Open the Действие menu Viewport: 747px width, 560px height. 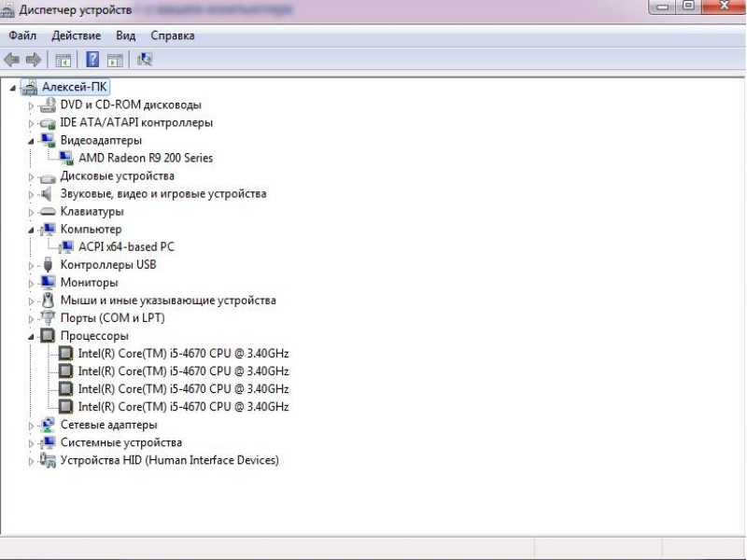point(77,35)
